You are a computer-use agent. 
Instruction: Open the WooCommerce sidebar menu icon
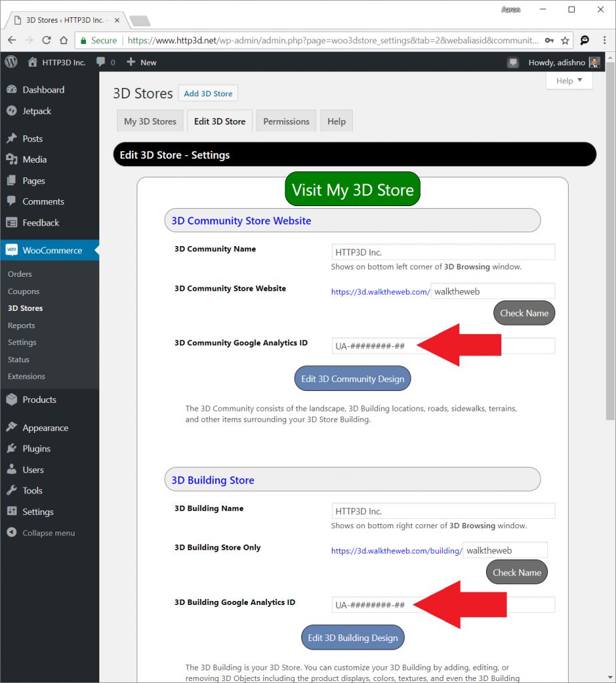(13, 249)
